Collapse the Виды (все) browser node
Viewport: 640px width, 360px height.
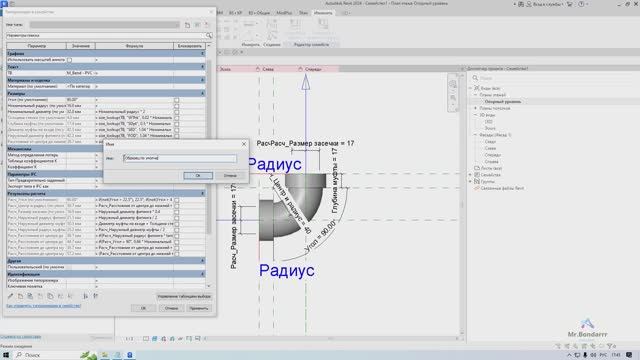click(470, 88)
